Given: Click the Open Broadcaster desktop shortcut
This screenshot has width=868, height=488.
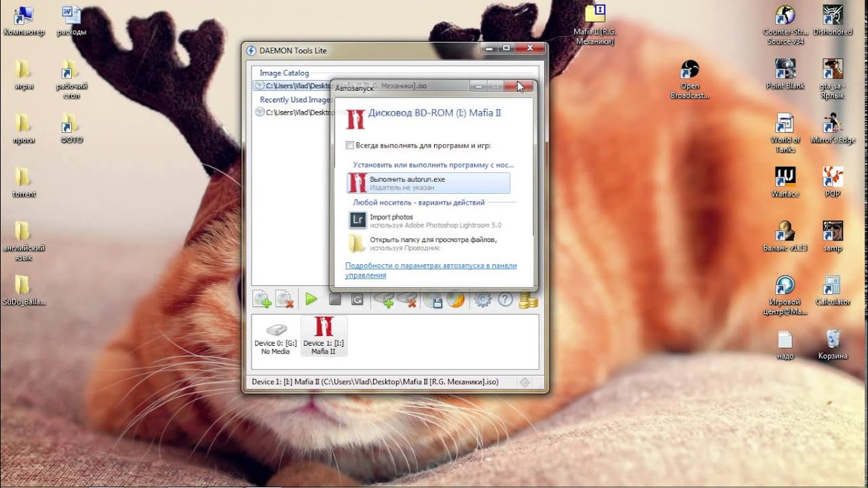Looking at the screenshot, I should tap(690, 79).
